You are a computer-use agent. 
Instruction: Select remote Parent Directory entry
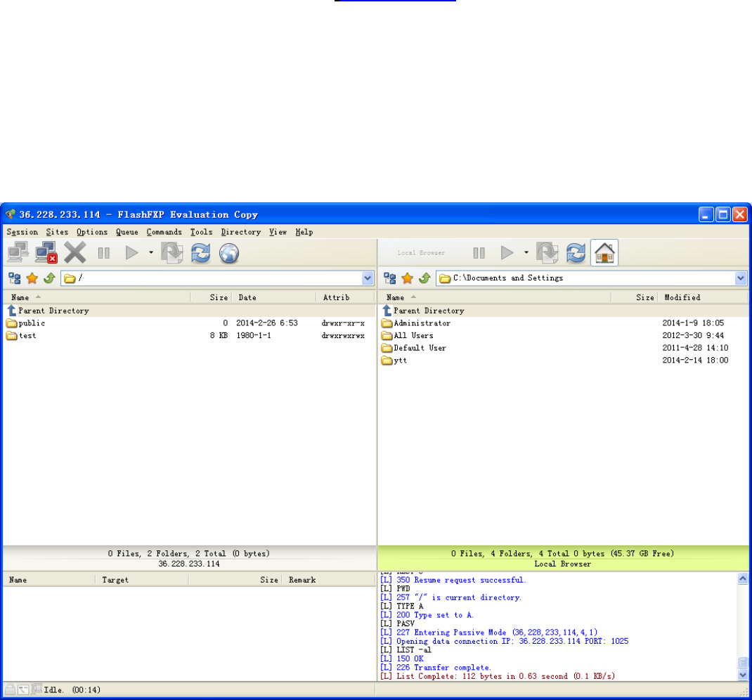point(190,311)
